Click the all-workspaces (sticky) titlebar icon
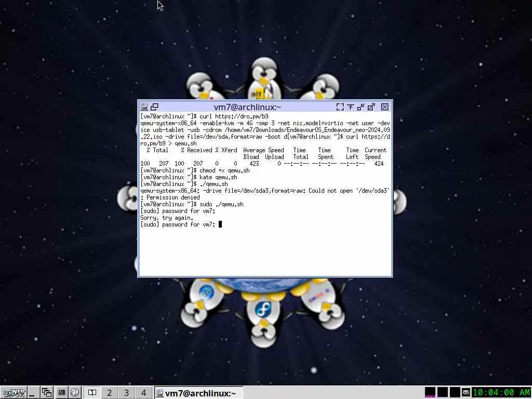Image resolution: width=532 pixels, height=399 pixels. (x=154, y=107)
